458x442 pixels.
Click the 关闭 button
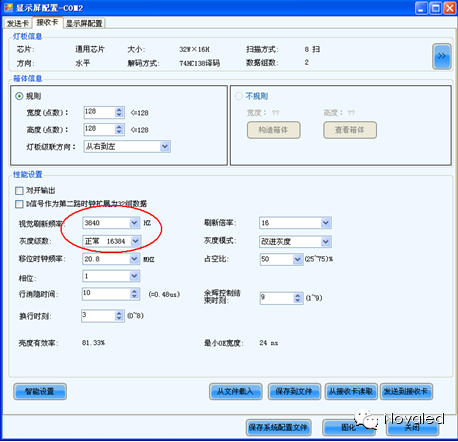(x=412, y=427)
